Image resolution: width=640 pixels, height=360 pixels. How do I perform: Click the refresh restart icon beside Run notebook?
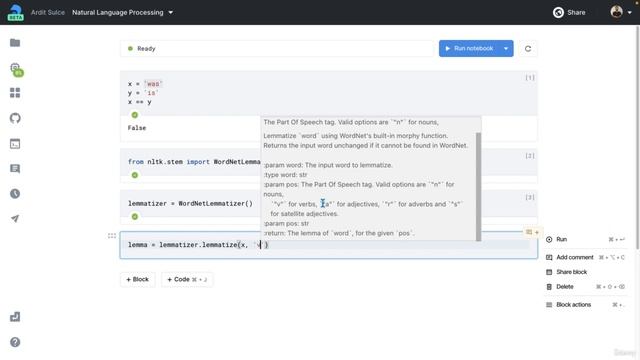(x=528, y=49)
